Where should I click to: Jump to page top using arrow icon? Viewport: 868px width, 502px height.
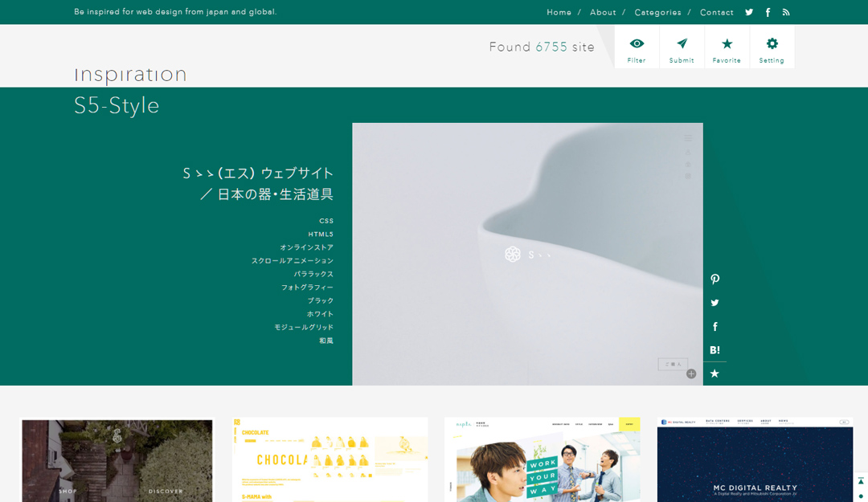point(861,482)
